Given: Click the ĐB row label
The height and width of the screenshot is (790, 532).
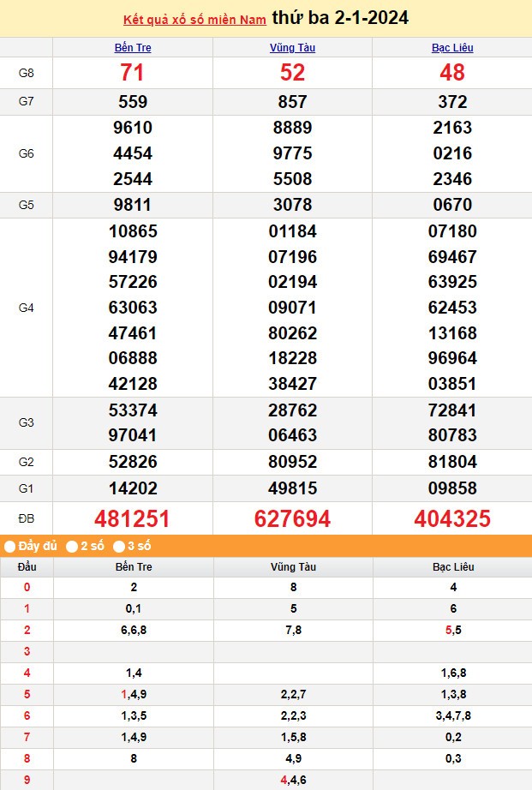Looking at the screenshot, I should click(27, 519).
